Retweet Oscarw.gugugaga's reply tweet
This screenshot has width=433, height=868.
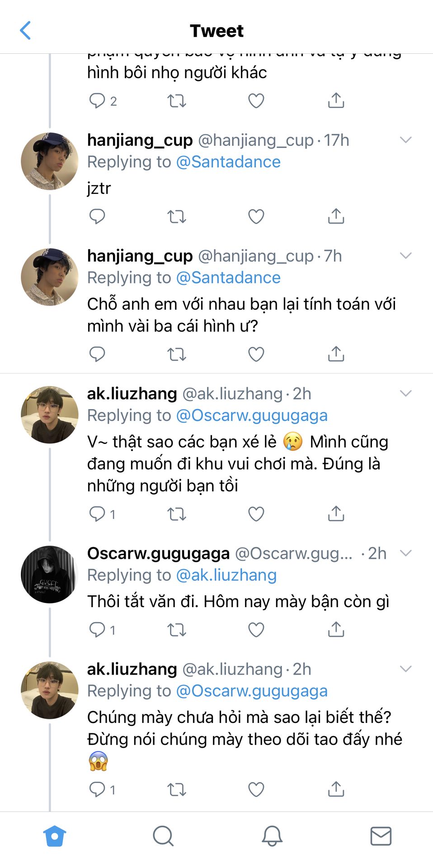point(176,629)
